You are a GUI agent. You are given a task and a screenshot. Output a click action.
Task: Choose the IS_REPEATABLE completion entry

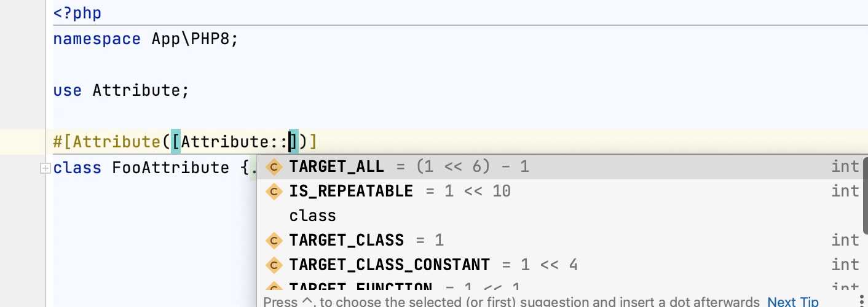pyautogui.click(x=351, y=192)
